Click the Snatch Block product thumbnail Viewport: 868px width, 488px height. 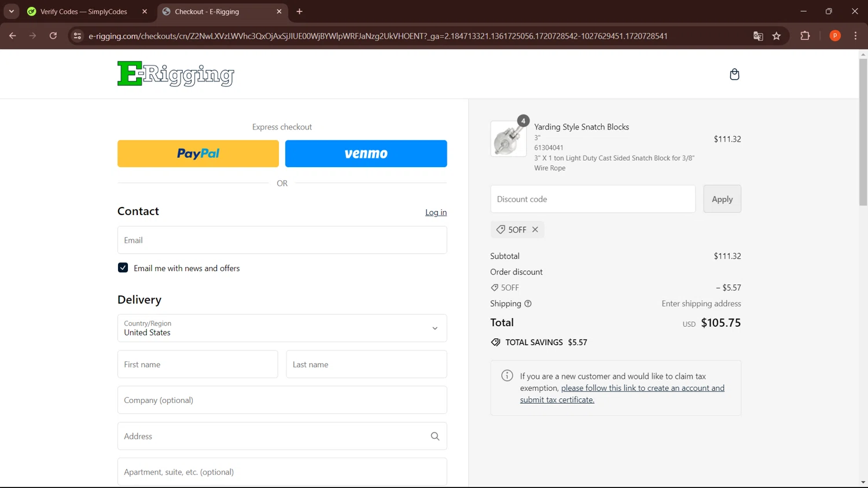click(509, 139)
